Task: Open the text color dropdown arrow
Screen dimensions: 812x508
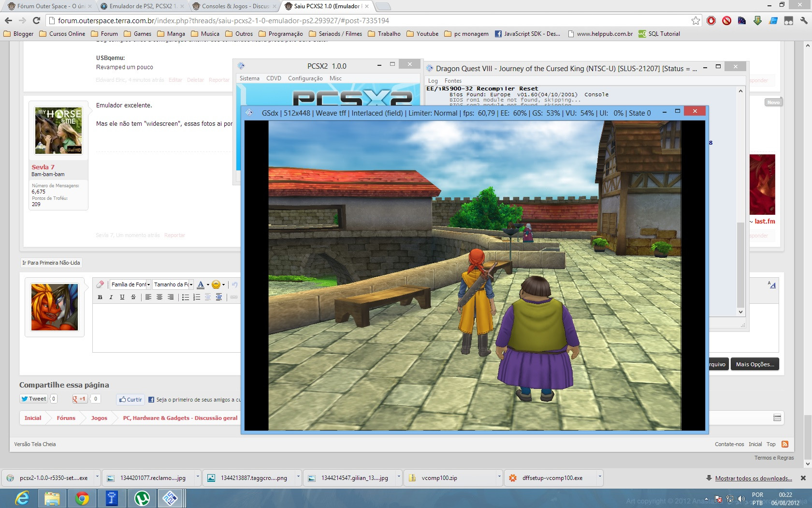Action: pos(208,285)
